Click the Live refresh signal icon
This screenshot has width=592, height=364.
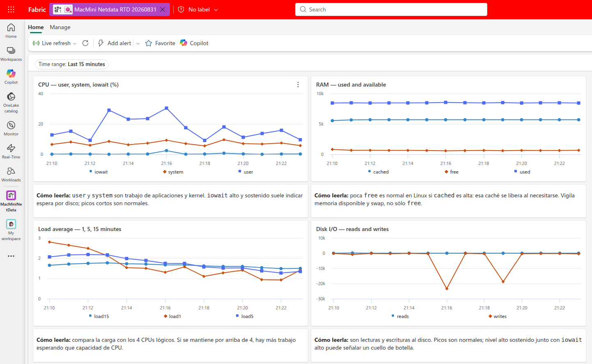point(36,43)
